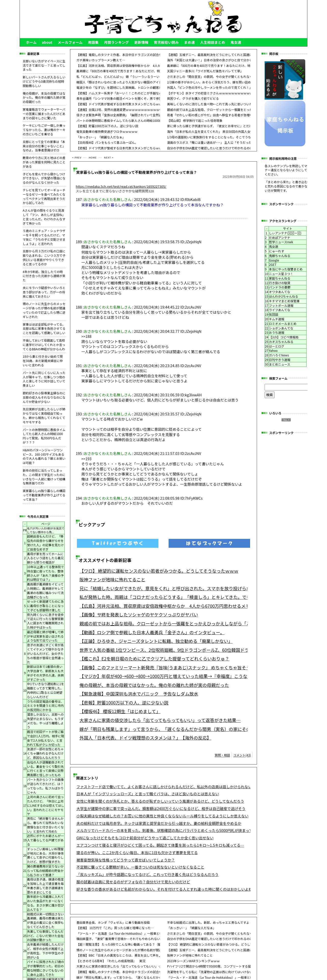Click the 新しい2ちゃんねる banner image
Image resolution: width=327 pixels, height=980 pixels.
point(285,79)
